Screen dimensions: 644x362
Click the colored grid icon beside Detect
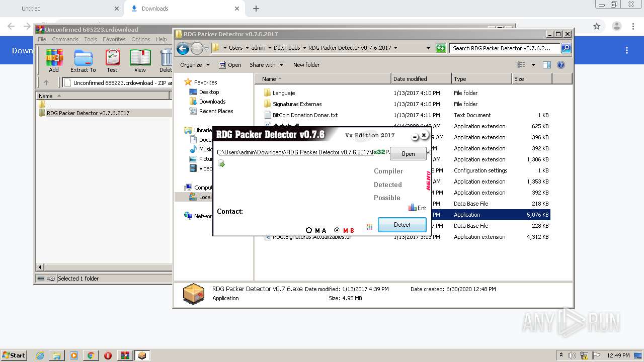click(369, 227)
